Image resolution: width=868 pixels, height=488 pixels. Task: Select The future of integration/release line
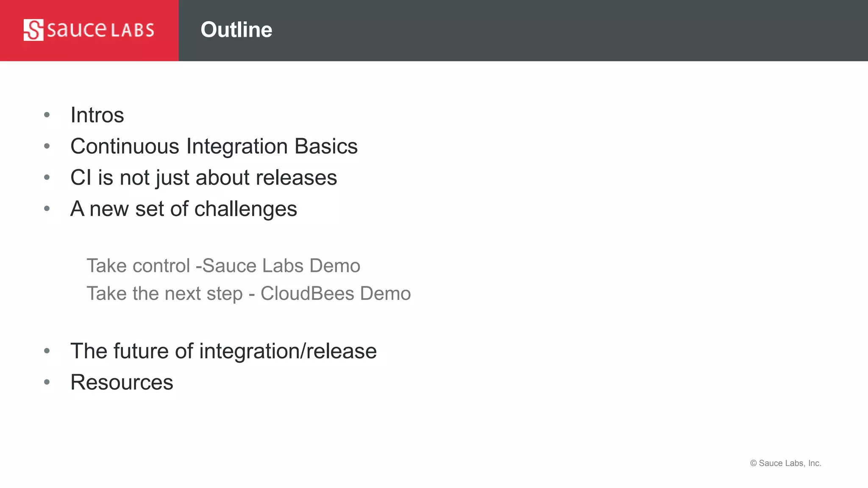tap(223, 351)
